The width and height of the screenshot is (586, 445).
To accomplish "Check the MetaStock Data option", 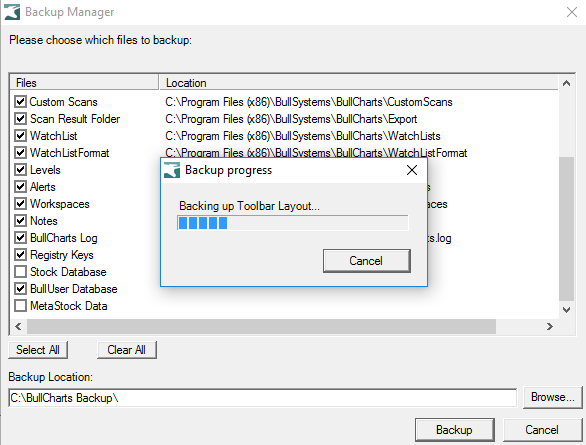I will [x=20, y=306].
